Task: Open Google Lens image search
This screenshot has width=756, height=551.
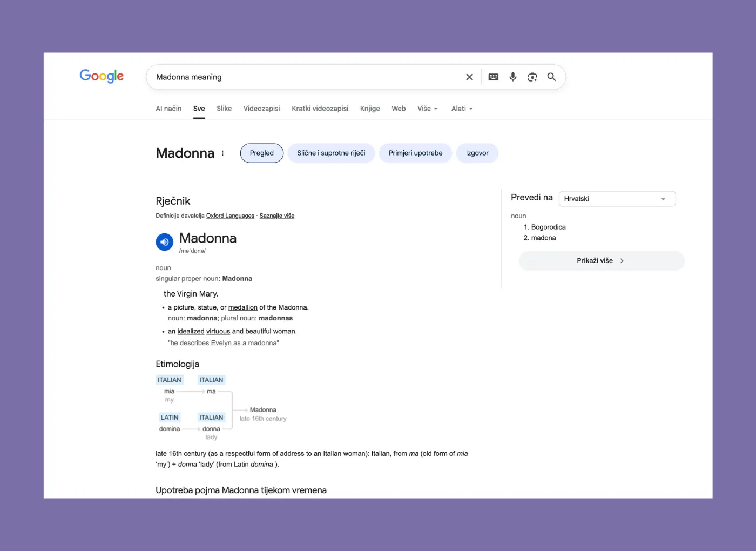Action: [532, 77]
